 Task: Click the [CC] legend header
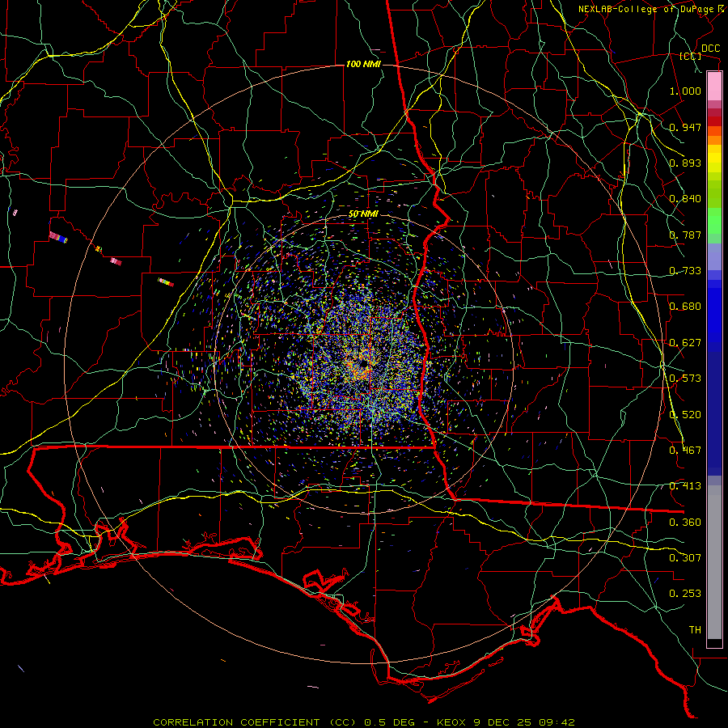pos(691,56)
